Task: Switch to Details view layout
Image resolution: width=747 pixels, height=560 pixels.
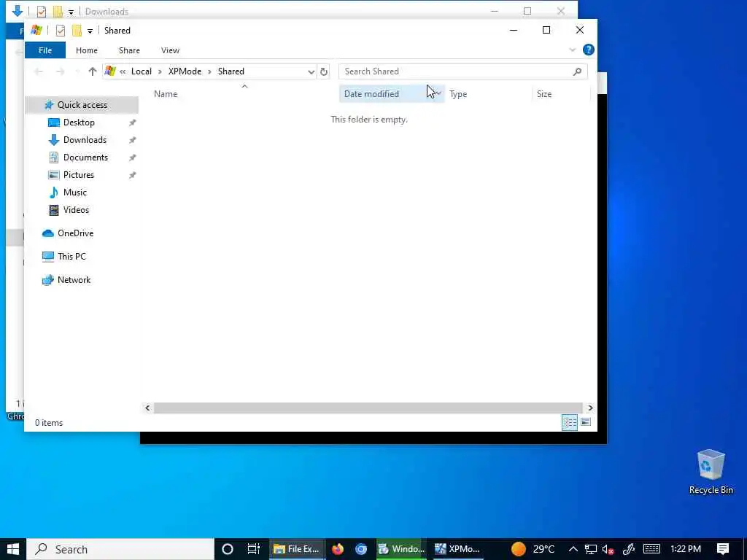Action: pos(569,422)
